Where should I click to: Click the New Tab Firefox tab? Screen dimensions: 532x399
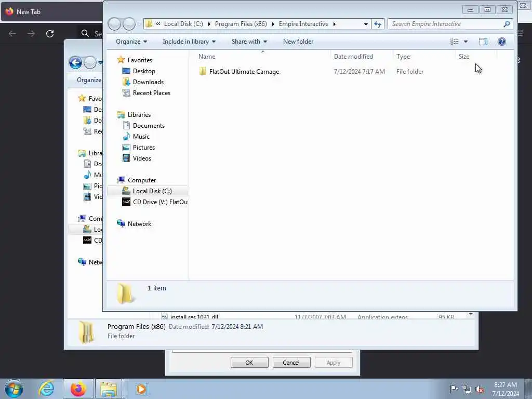click(x=51, y=11)
